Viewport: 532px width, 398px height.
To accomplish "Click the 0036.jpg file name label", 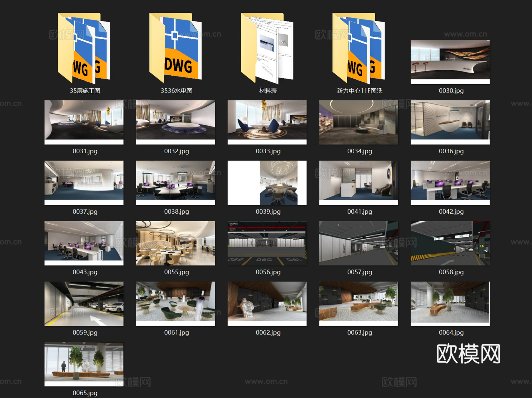I will pos(451,151).
